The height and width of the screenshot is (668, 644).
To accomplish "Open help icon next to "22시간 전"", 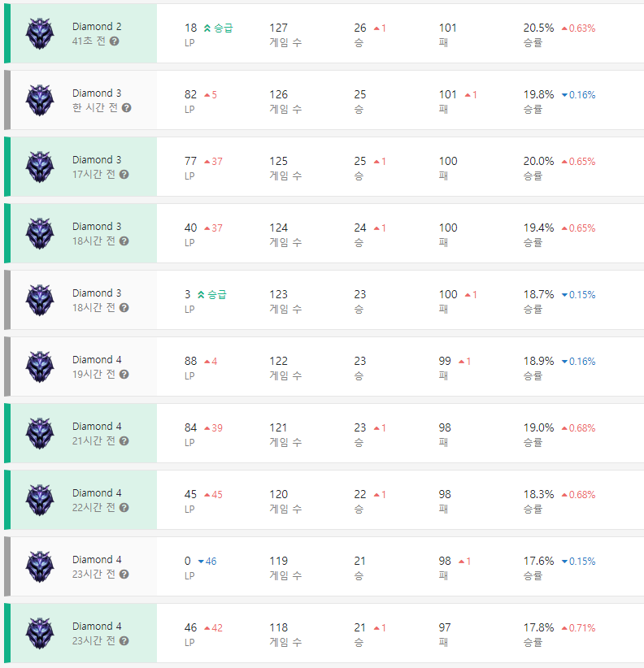I will 124,507.
